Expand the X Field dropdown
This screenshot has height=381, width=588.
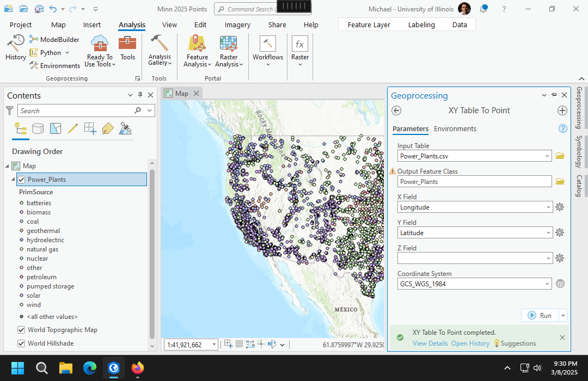[x=547, y=207]
